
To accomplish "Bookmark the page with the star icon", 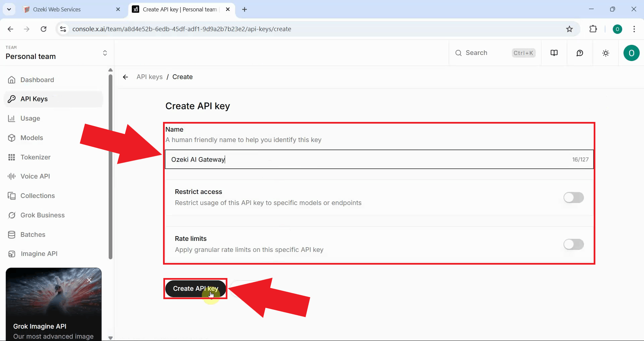I will [x=570, y=29].
